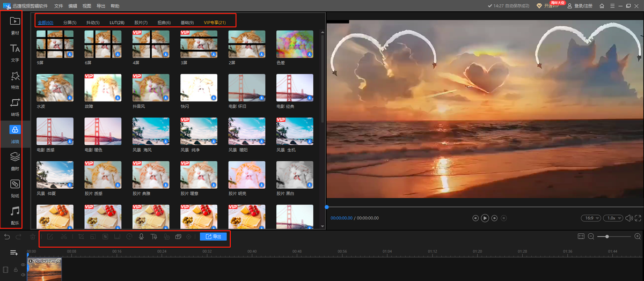
Task: Click the preview progress bar handle
Action: (x=326, y=207)
